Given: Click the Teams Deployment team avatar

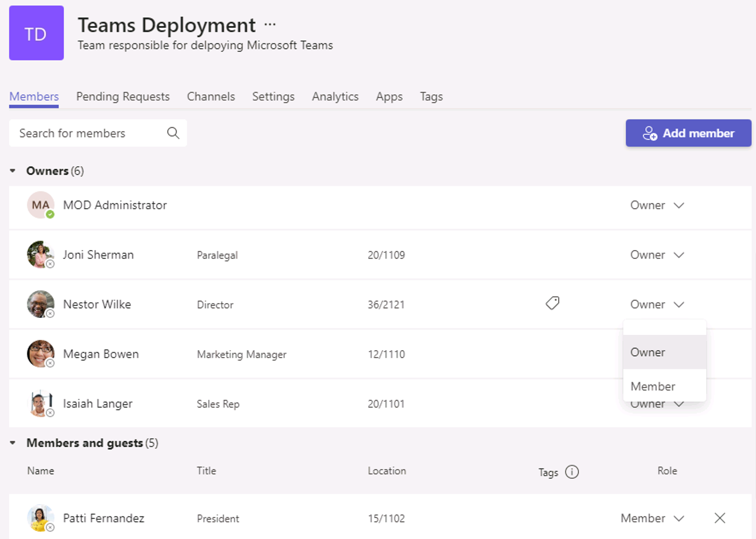Looking at the screenshot, I should (x=36, y=33).
